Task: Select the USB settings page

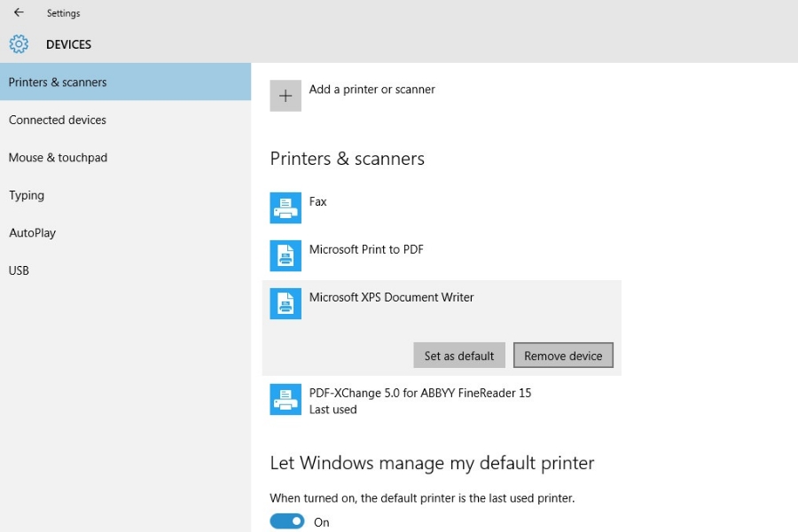Action: click(x=19, y=270)
